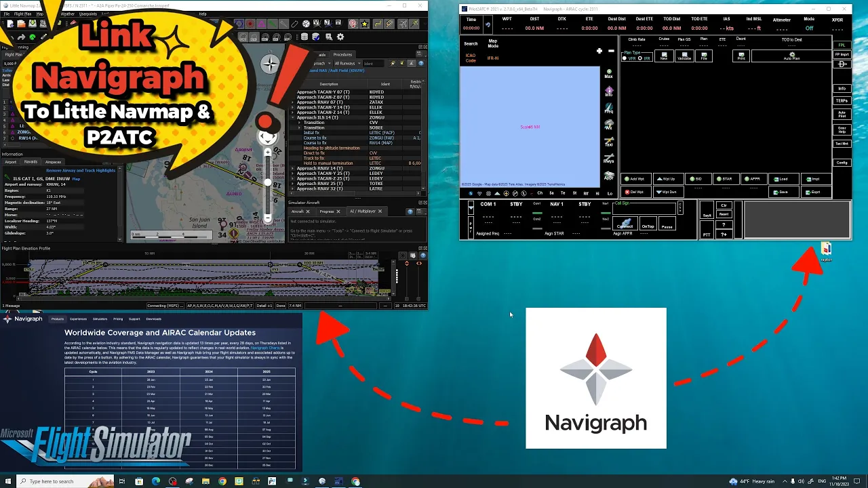Viewport: 868px width, 488px height.
Task: Expand the Approach RNAV 14 (T) node
Action: coord(293,168)
